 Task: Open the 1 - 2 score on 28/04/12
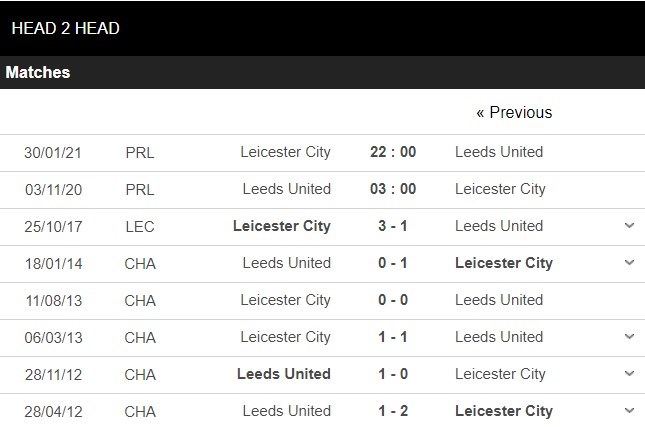[392, 411]
